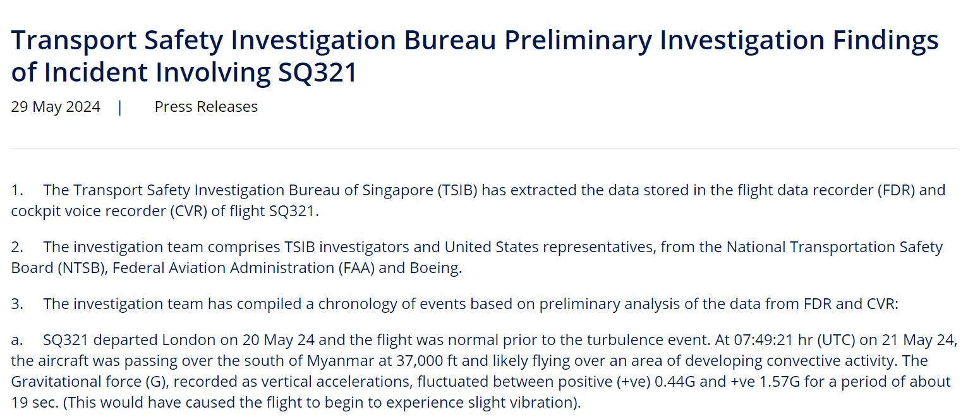Open the Press Releases category link
The height and width of the screenshot is (419, 980).
point(206,107)
